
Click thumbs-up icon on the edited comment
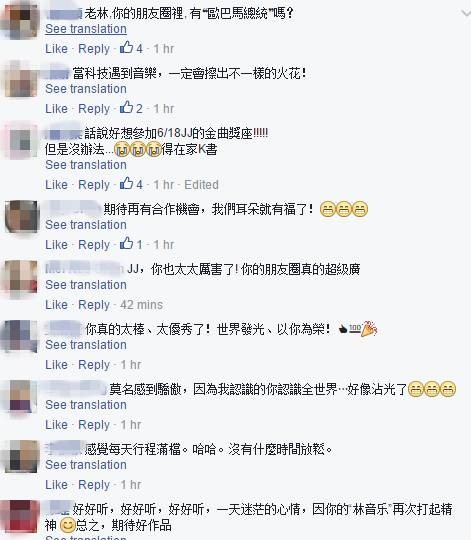[127, 184]
